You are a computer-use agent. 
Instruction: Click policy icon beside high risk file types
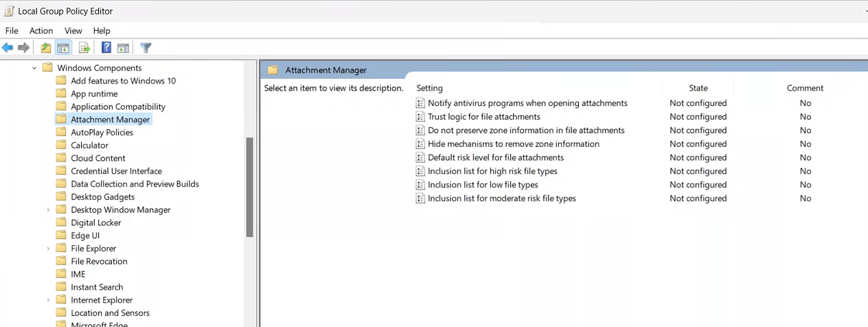421,171
